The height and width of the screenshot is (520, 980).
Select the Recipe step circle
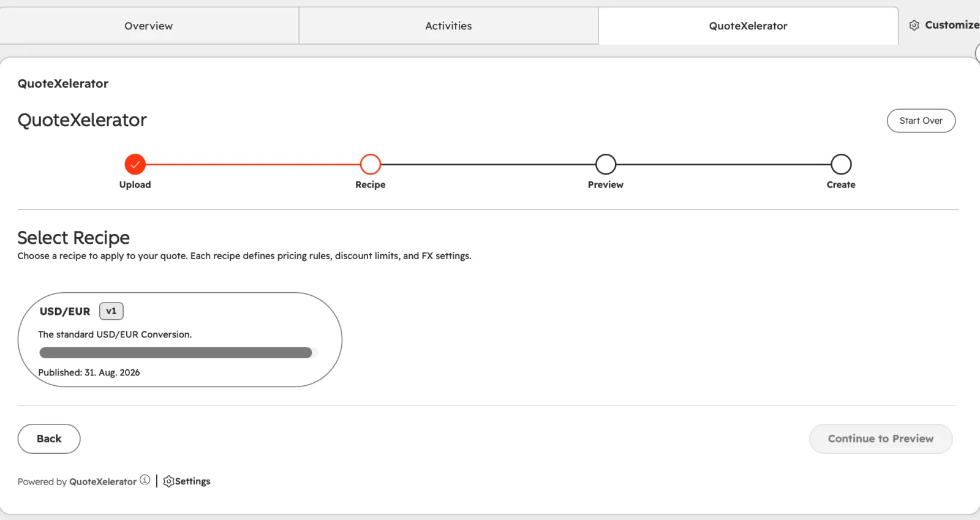point(371,164)
